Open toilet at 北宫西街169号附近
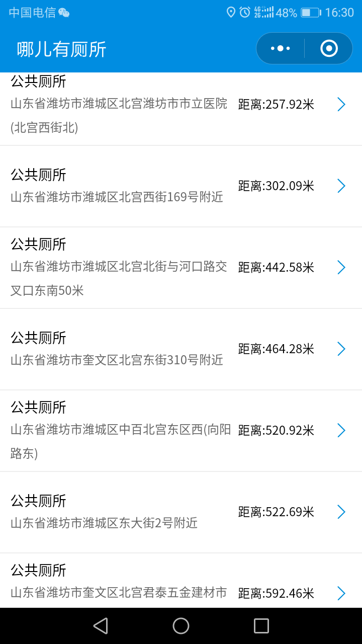Screen dimensions: 362x644 click(x=181, y=187)
